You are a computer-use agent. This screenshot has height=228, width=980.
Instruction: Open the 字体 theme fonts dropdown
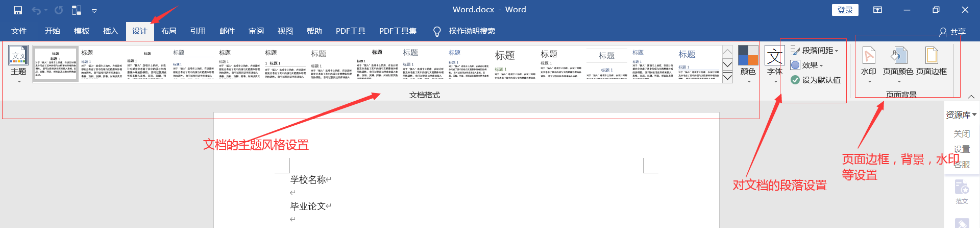(x=775, y=64)
